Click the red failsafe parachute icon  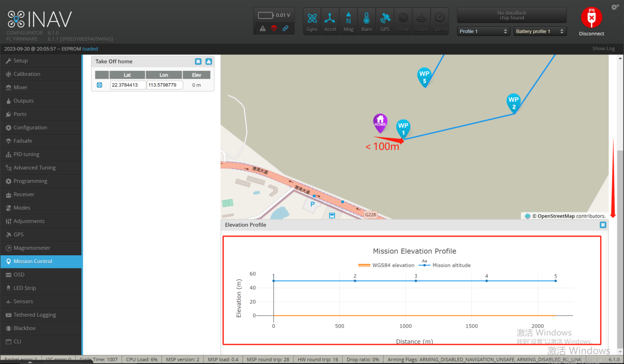[x=274, y=29]
